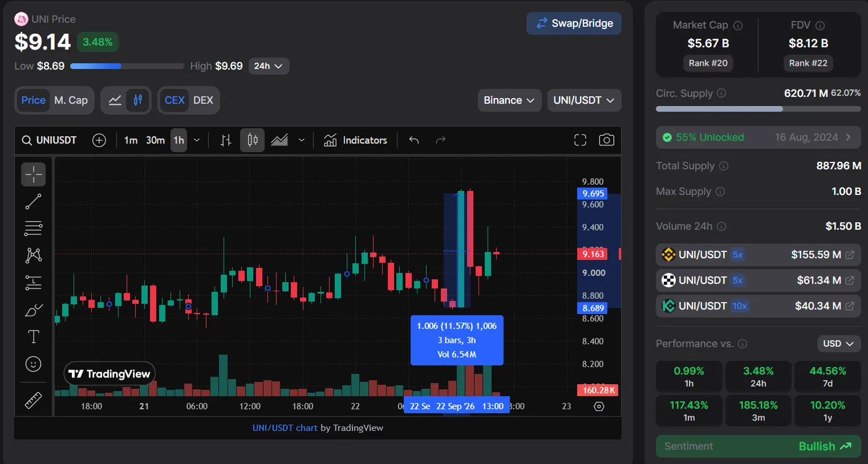The image size is (868, 464).
Task: Open KuCoin $40.34 M external link
Action: click(x=850, y=306)
